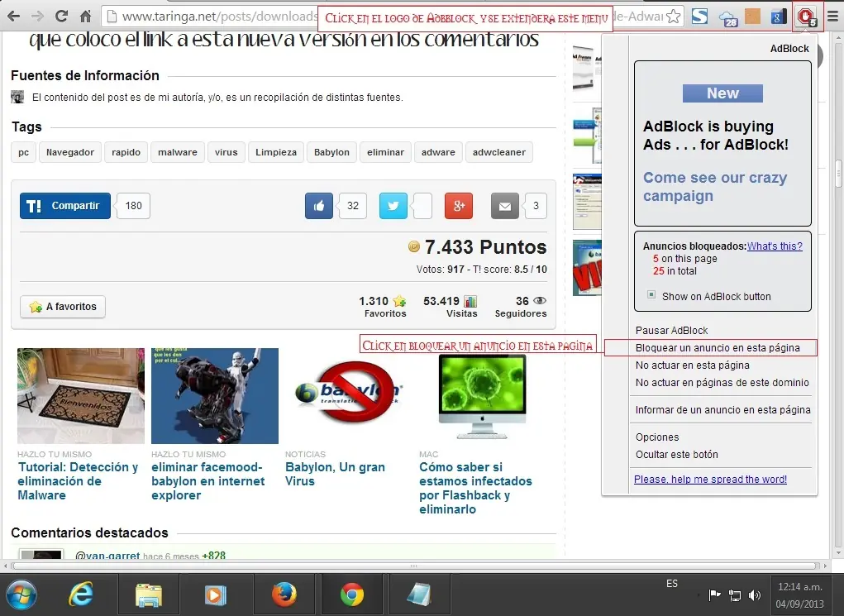
Task: Click the Facebook like thumbs-up icon
Action: pyautogui.click(x=319, y=206)
